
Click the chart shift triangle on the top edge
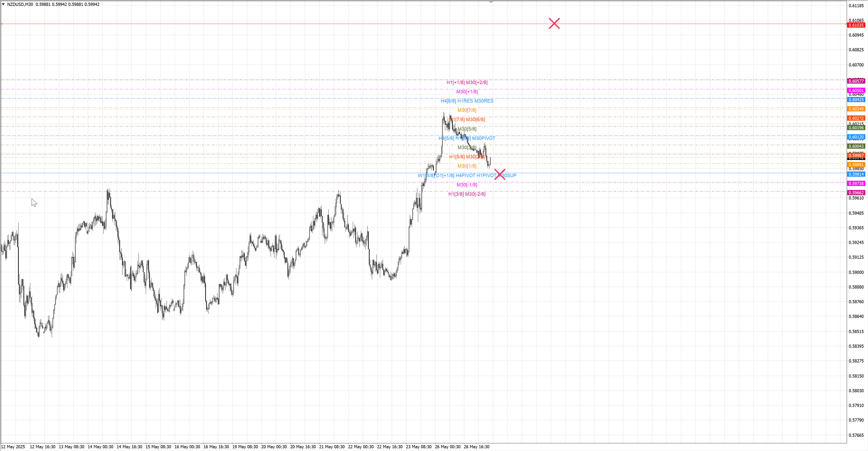(491, 2)
